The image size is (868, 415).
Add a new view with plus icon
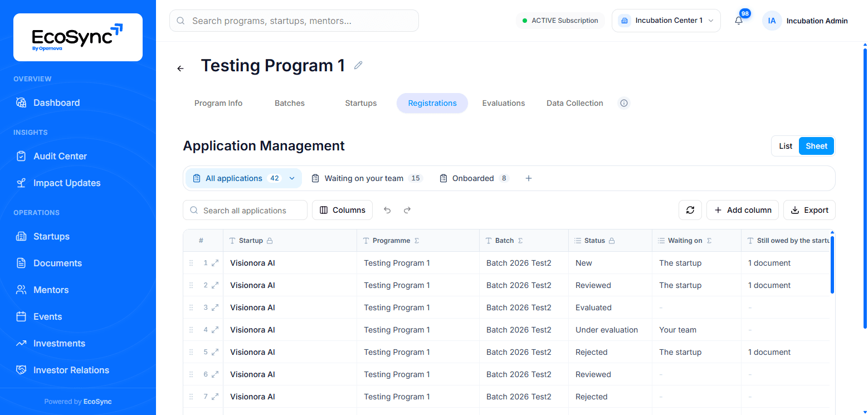(x=529, y=178)
